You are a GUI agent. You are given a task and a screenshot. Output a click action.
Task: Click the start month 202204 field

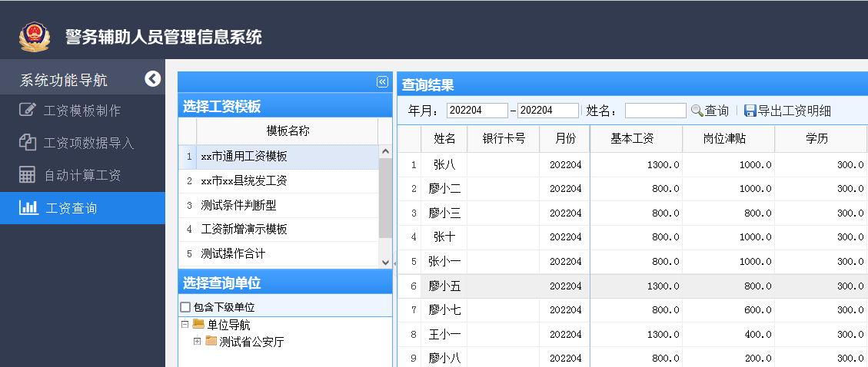click(x=477, y=111)
